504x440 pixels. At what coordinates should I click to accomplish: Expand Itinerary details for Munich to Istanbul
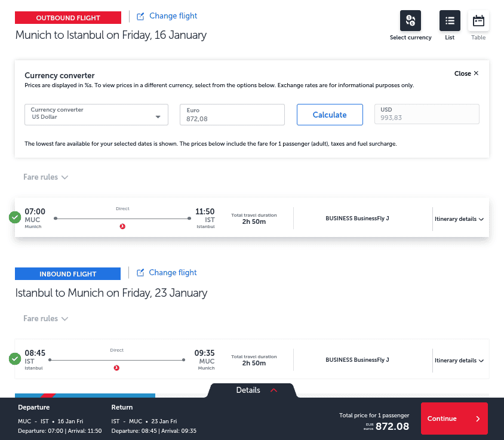[459, 219]
